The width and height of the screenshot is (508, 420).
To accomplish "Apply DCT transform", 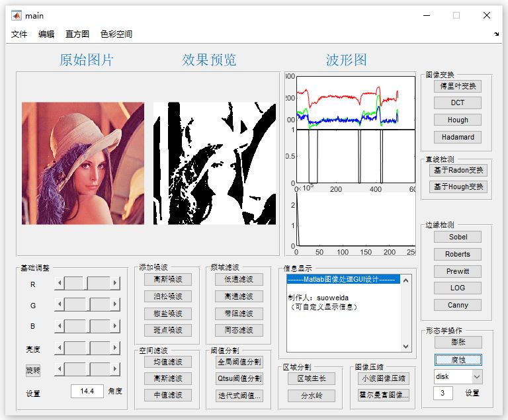I will click(458, 103).
